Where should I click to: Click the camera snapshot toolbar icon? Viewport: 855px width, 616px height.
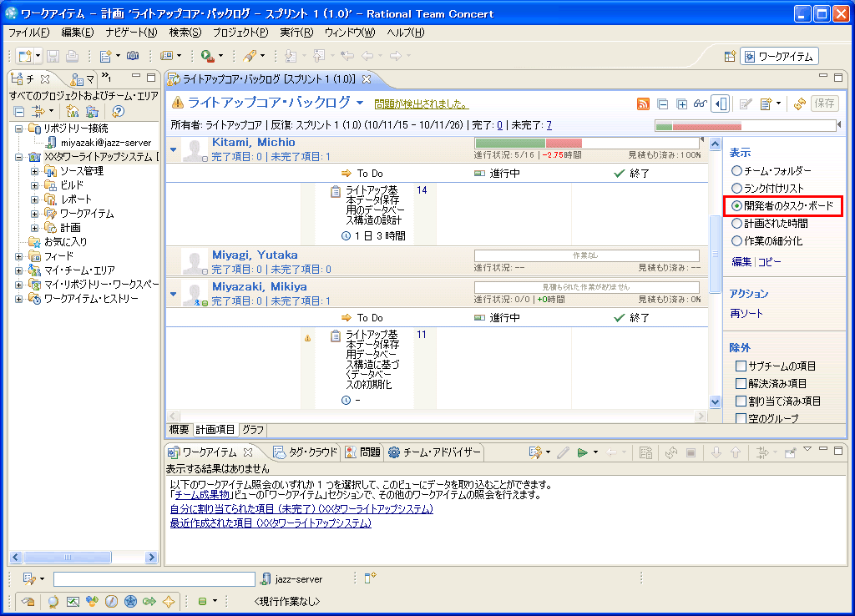(133, 56)
